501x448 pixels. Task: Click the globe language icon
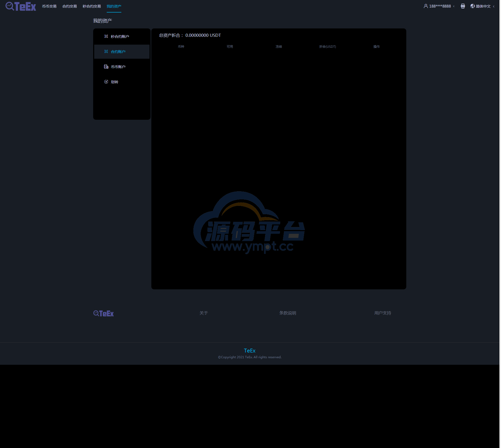[x=472, y=6]
